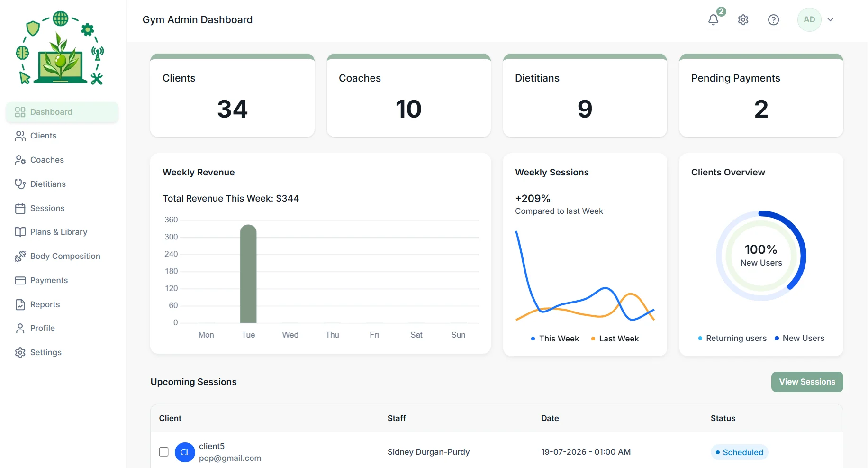Click the gym logo in sidebar
The width and height of the screenshot is (868, 468).
(x=60, y=48)
